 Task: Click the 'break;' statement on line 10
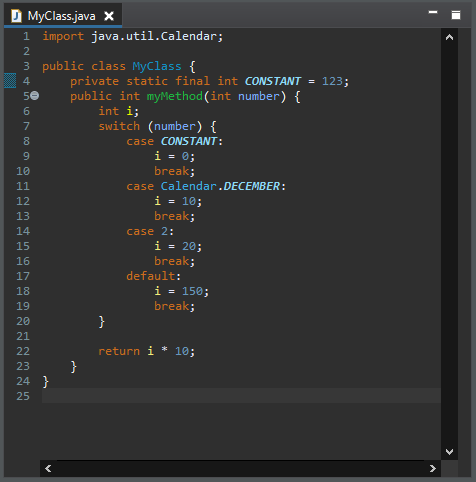(174, 171)
